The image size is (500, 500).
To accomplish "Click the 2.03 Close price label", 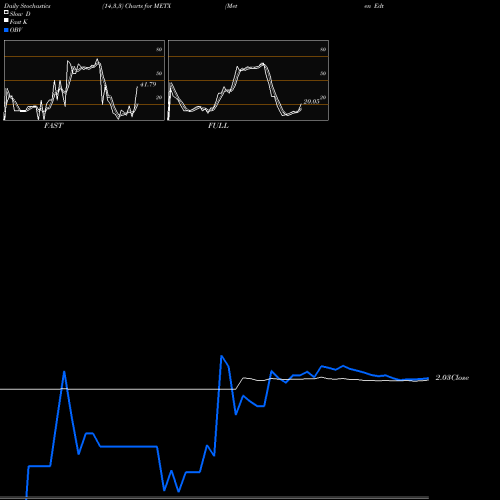I will [x=452, y=378].
